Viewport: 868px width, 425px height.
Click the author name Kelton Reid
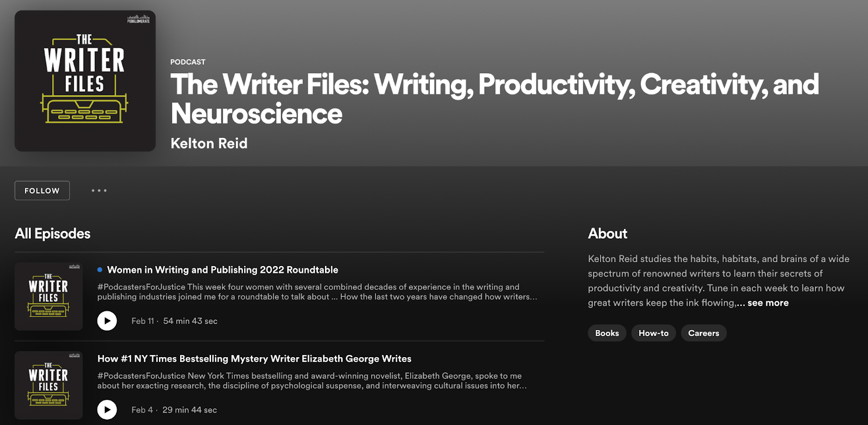[209, 143]
